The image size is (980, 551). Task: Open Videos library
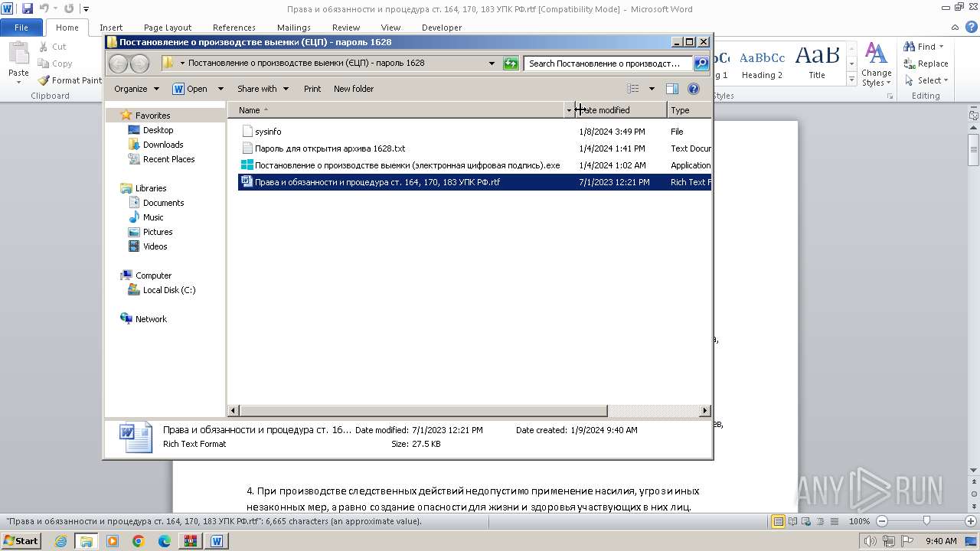coord(155,246)
